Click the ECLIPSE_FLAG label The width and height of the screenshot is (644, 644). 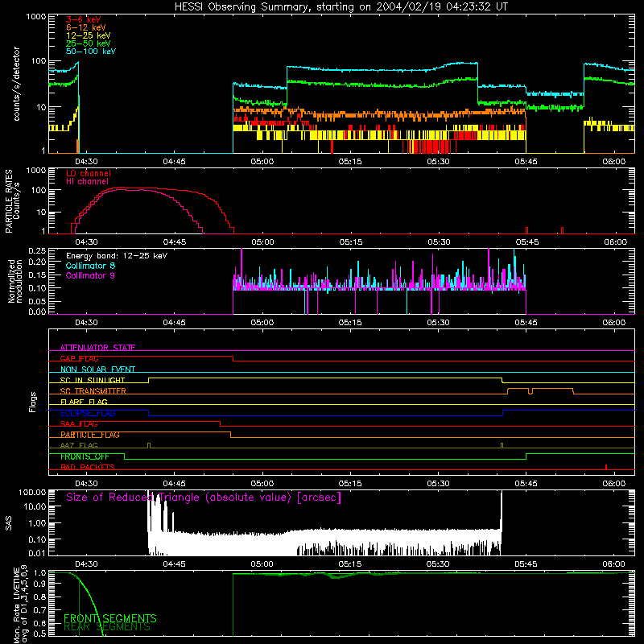pos(88,413)
